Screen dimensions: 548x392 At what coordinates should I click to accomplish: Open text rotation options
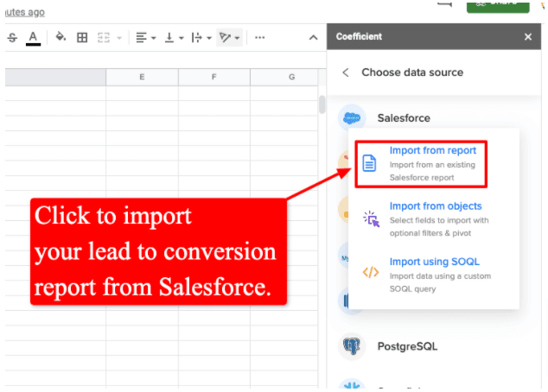229,37
